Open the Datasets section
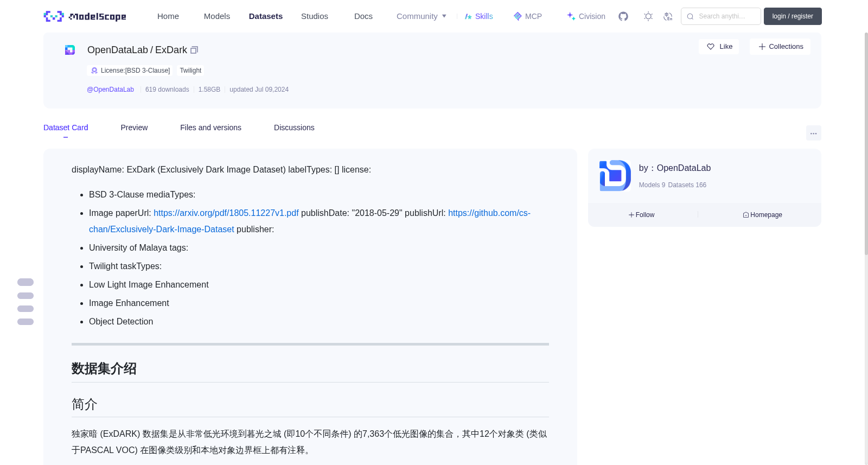This screenshot has width=868, height=465. (266, 16)
